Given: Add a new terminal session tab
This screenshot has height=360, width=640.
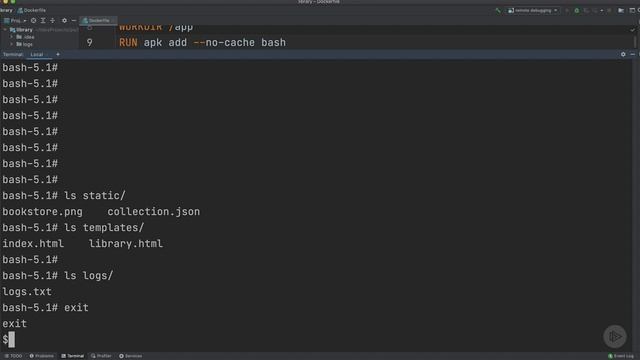Looking at the screenshot, I should pos(58,54).
